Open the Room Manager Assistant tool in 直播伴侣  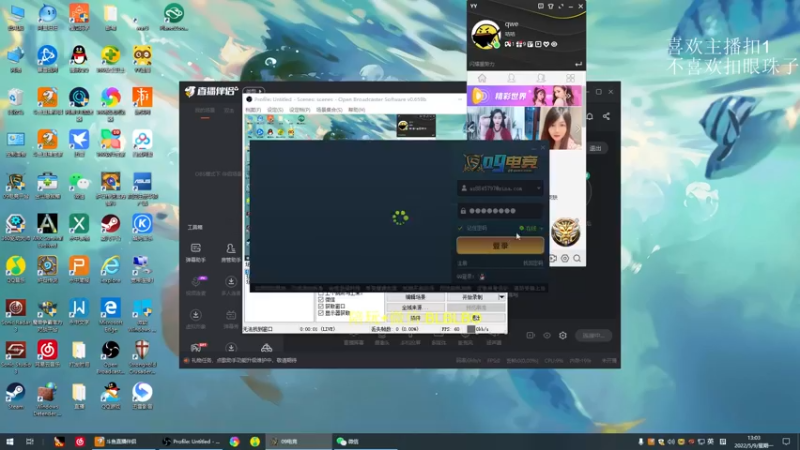tap(231, 252)
